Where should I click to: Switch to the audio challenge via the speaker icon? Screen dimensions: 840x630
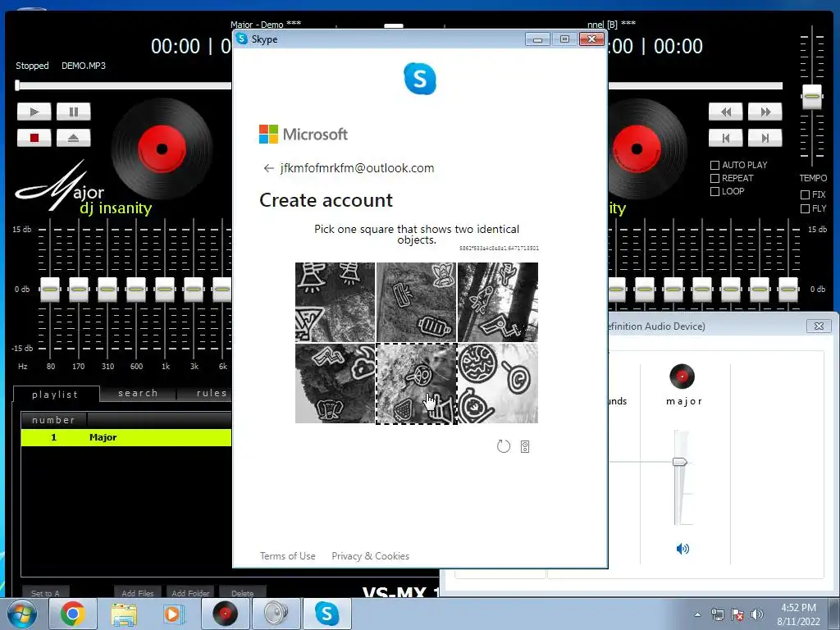[x=525, y=446]
